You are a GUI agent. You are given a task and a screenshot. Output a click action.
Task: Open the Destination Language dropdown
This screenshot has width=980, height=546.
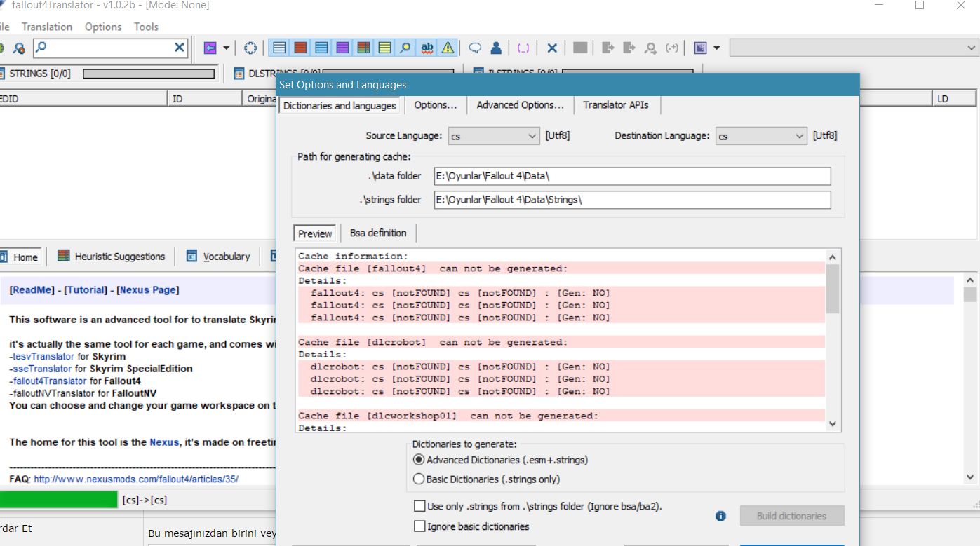761,136
